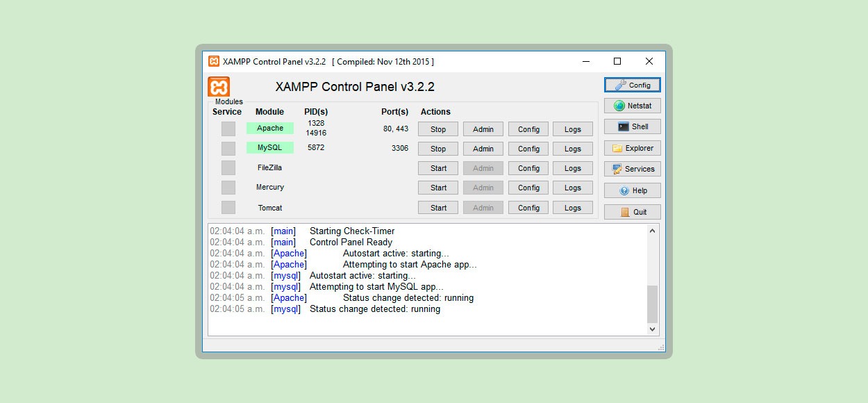Click the green MySQL module label
This screenshot has width=868, height=403.
point(270,148)
